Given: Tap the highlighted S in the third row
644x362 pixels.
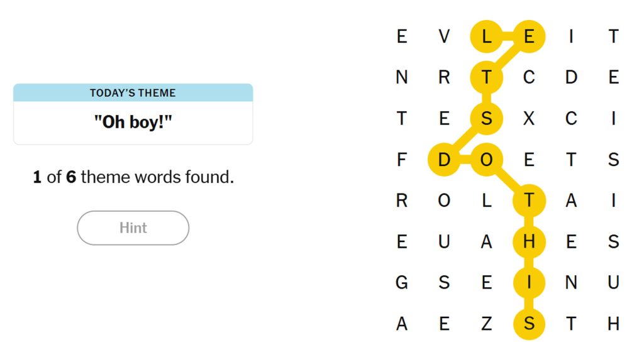Looking at the screenshot, I should coord(486,119).
